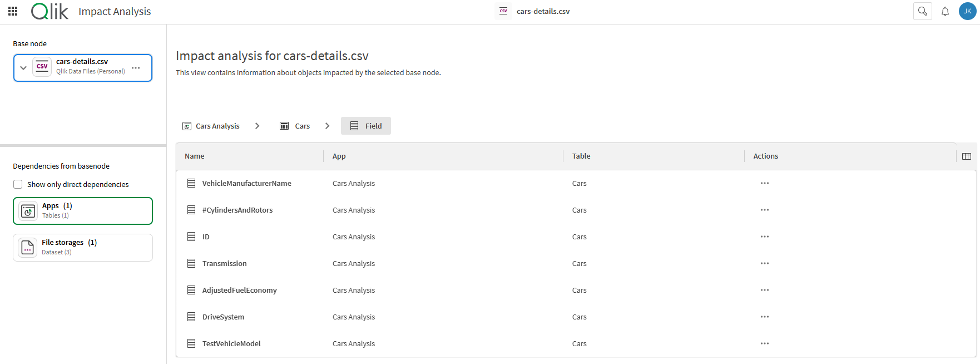Select the Apps dependency card
980x364 pixels.
click(x=83, y=211)
